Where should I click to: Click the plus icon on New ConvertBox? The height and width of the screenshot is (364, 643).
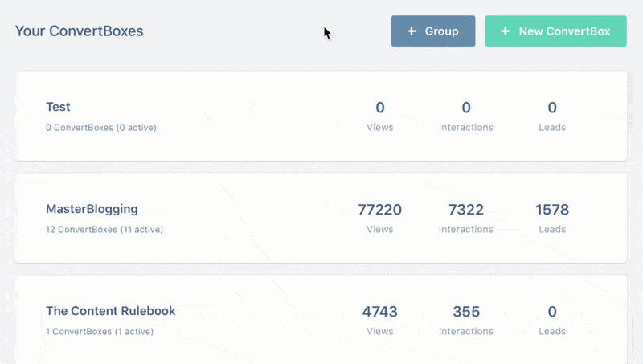point(505,31)
